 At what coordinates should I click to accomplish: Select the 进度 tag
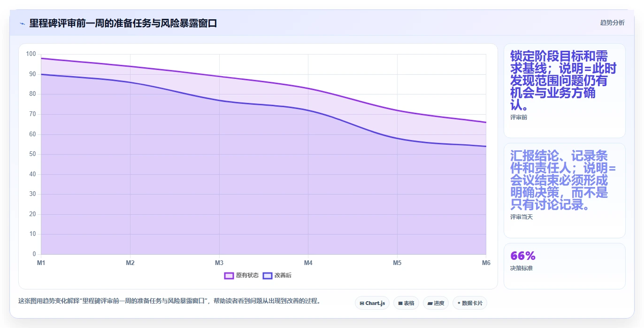tap(436, 303)
